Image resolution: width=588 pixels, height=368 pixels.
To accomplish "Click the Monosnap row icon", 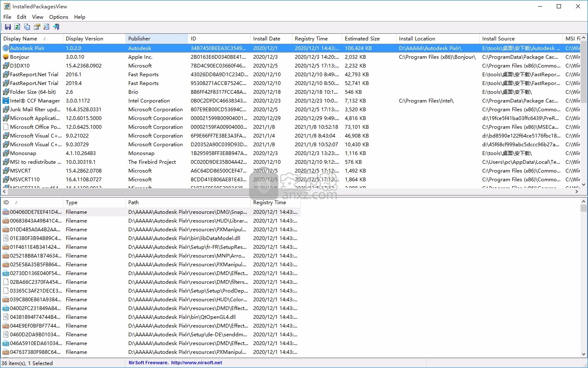I will point(6,153).
